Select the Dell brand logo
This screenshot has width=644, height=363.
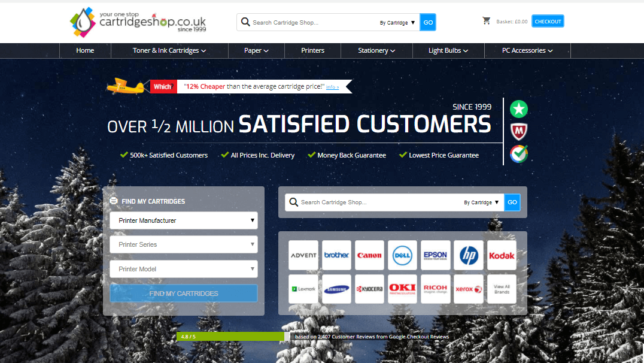click(402, 255)
